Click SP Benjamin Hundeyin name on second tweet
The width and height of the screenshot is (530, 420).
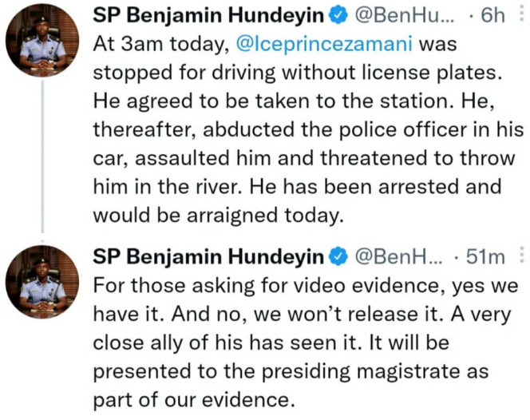(x=209, y=257)
